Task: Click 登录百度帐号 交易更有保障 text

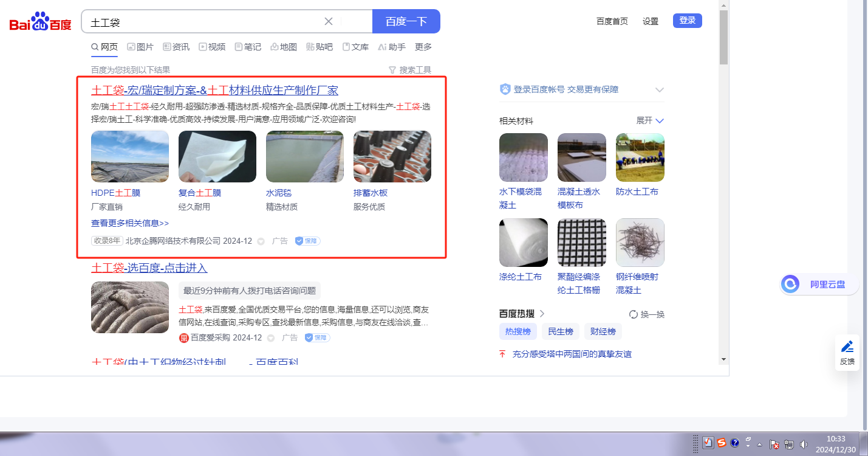Action: pos(566,89)
